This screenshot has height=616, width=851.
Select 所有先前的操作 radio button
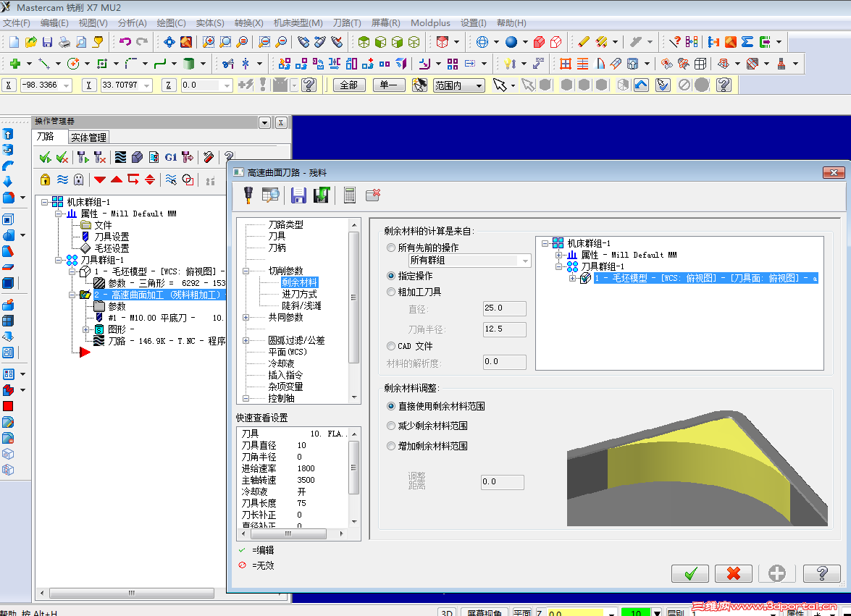click(x=391, y=248)
